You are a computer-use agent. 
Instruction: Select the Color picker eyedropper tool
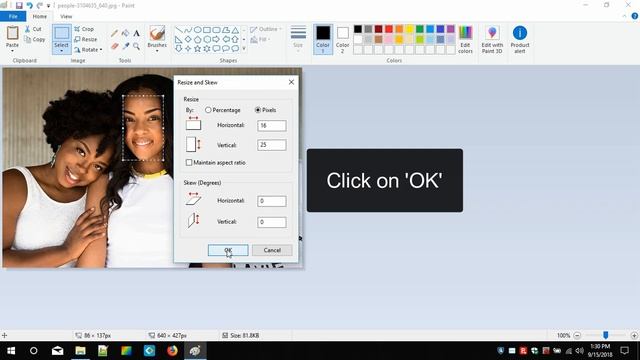[125, 46]
